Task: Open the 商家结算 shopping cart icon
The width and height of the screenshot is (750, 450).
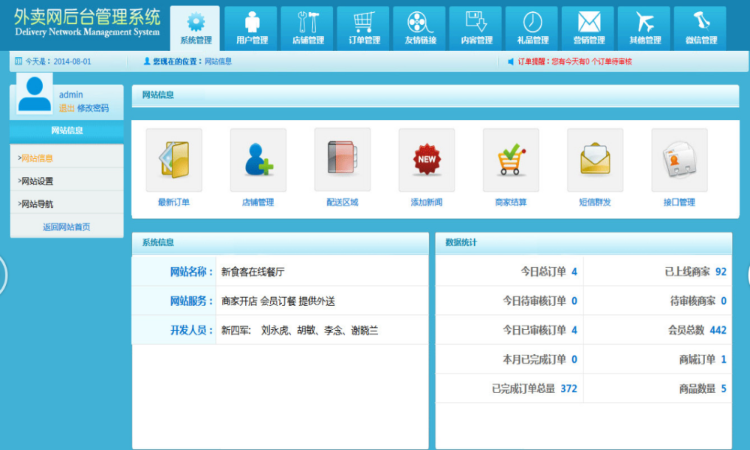Action: [x=510, y=160]
